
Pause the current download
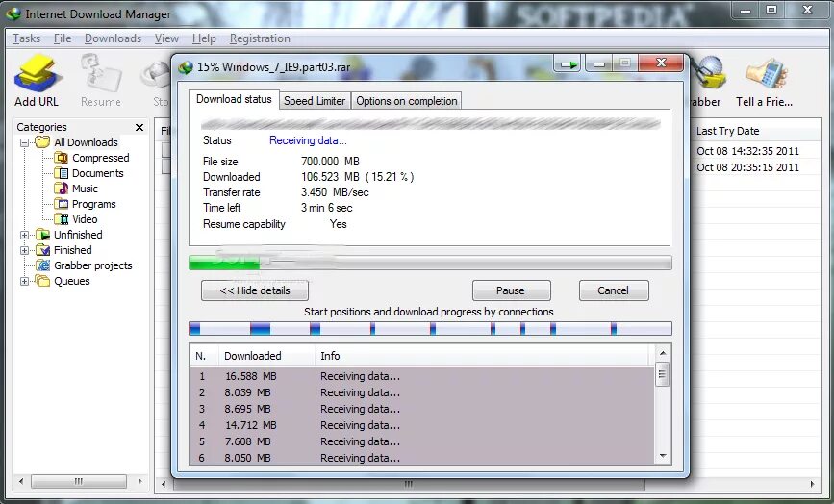pyautogui.click(x=511, y=290)
